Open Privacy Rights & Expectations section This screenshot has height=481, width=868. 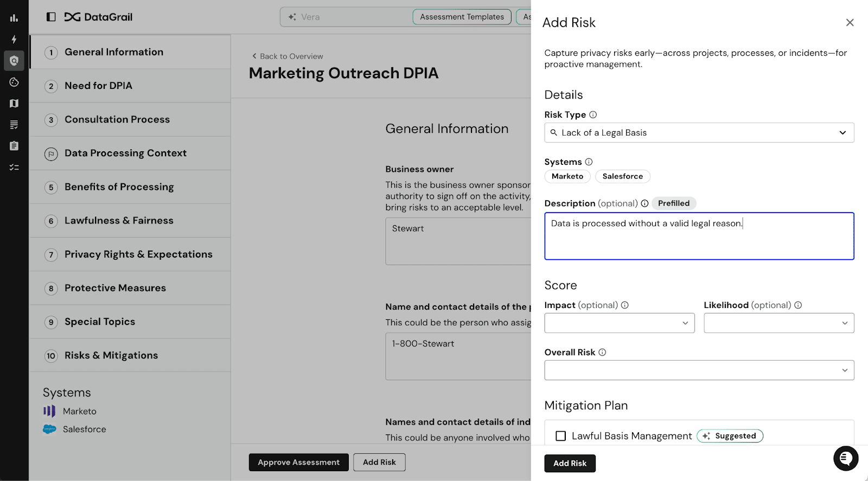[130, 254]
